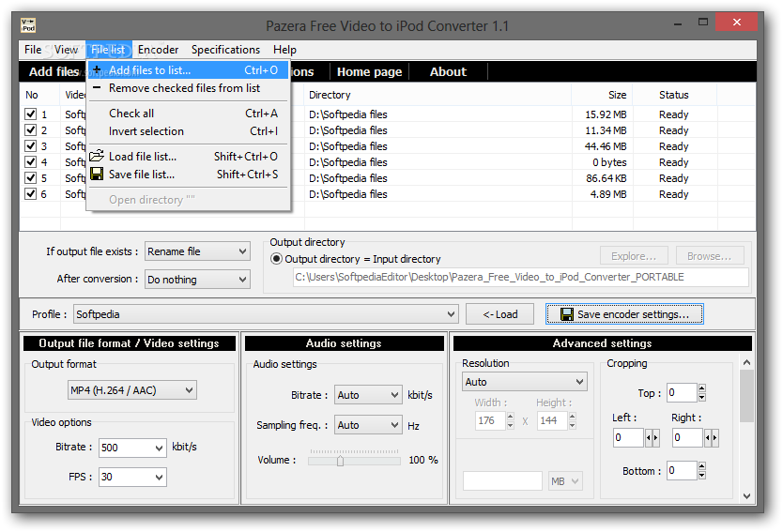
Task: Choose Check all menu entry
Action: tap(189, 114)
